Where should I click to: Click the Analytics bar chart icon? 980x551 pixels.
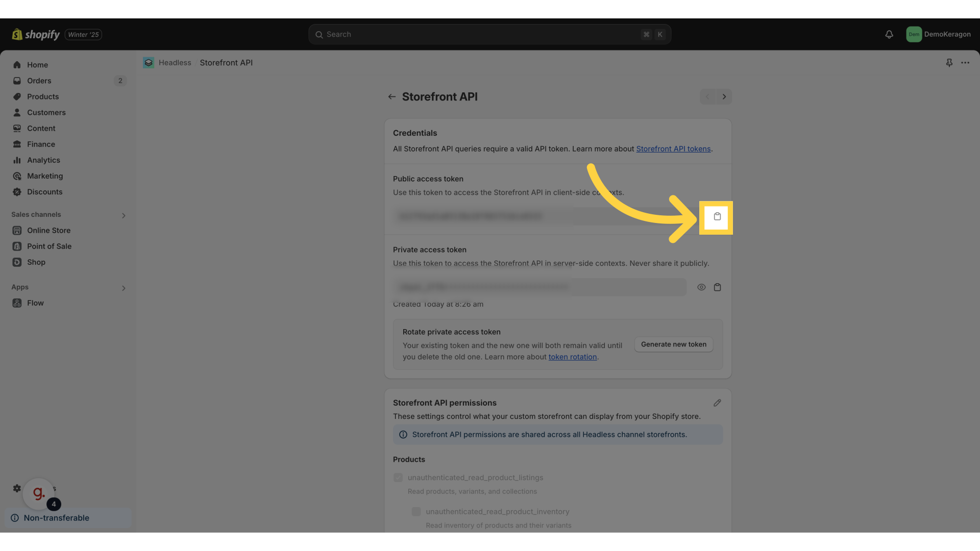click(17, 160)
